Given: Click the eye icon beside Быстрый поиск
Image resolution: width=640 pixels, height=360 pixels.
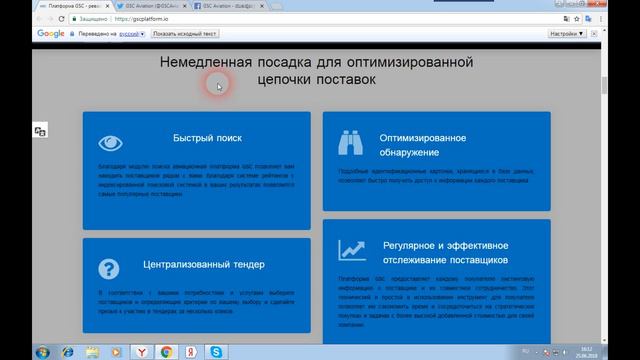Looking at the screenshot, I should point(110,143).
